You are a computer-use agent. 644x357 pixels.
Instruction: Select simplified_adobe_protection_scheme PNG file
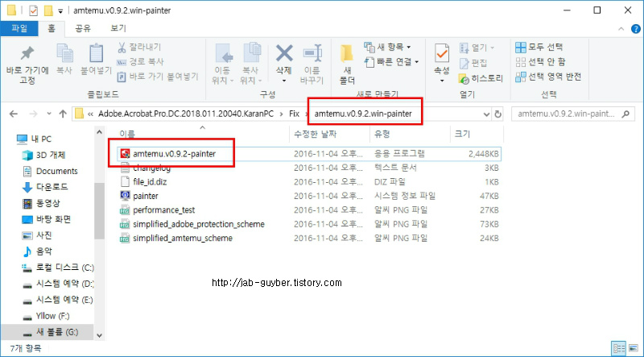(x=309, y=224)
